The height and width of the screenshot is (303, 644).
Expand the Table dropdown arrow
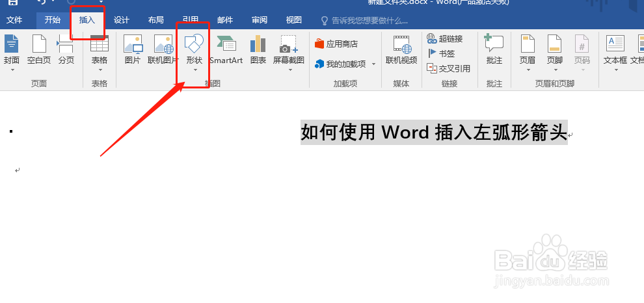point(100,70)
